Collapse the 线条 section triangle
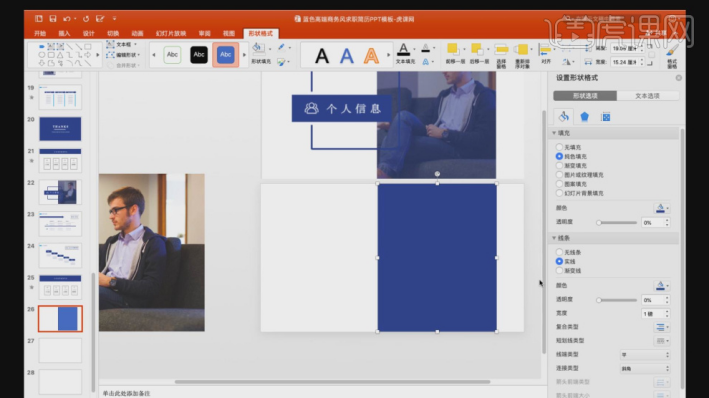This screenshot has width=709, height=398. point(554,238)
